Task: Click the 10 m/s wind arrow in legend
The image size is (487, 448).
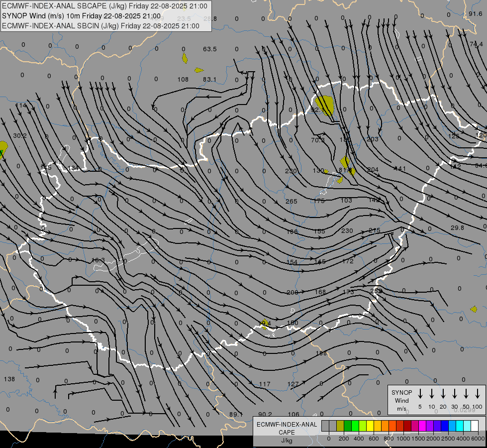Action: [x=431, y=394]
